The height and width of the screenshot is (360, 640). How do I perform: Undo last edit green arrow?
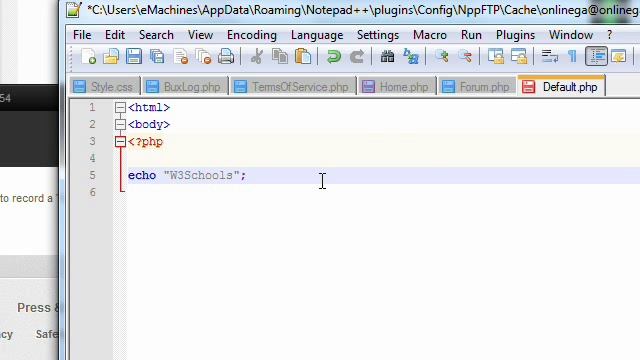(334, 56)
